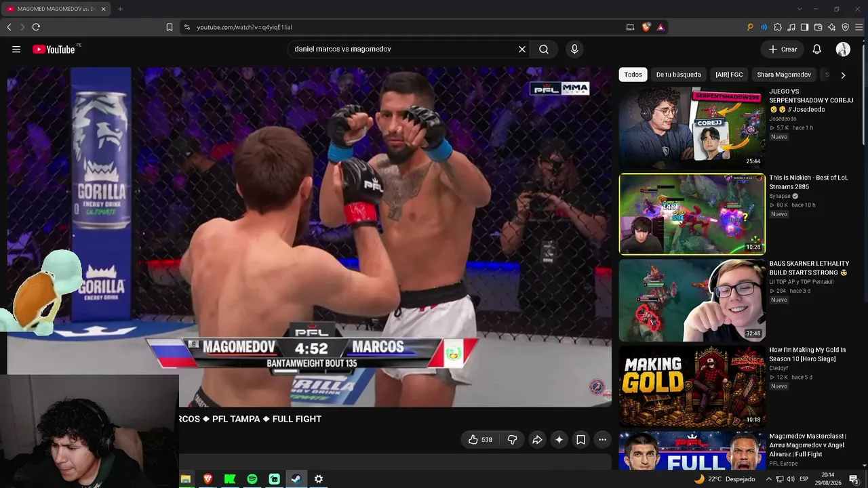Open Steam from the taskbar
This screenshot has height=488, width=868.
(x=296, y=479)
